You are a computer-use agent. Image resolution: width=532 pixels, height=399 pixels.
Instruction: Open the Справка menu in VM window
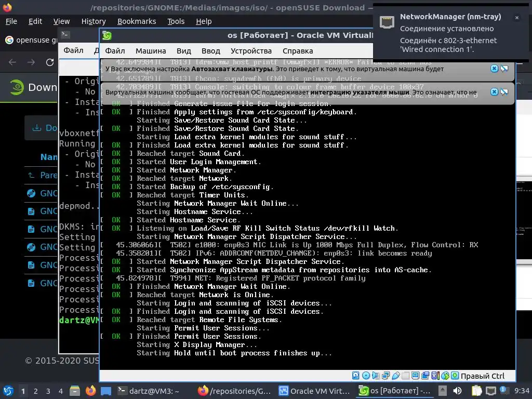tap(298, 51)
